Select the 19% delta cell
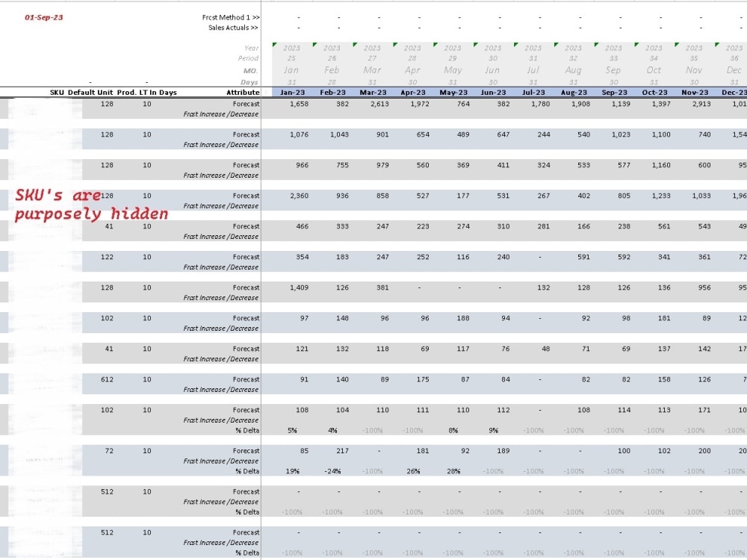This screenshot has width=747, height=560. point(293,471)
